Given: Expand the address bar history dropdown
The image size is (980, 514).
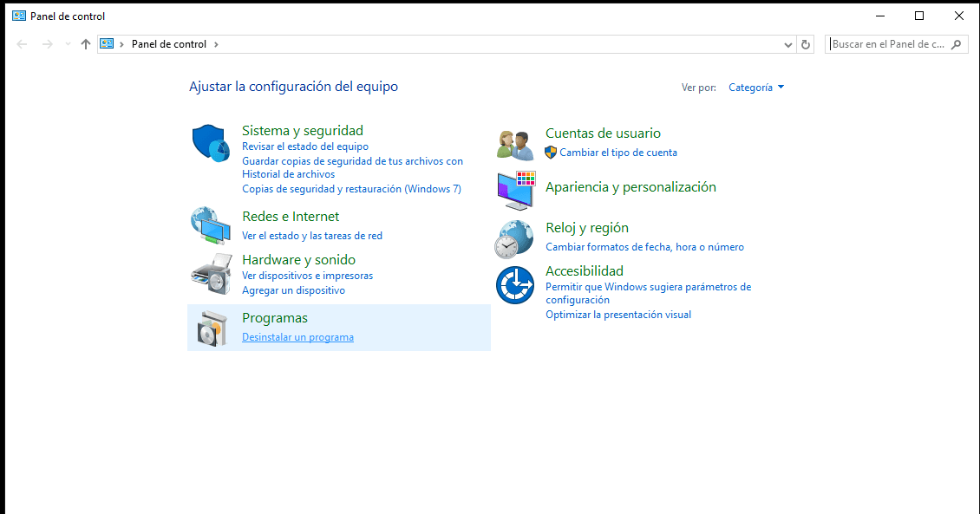Looking at the screenshot, I should pos(788,44).
